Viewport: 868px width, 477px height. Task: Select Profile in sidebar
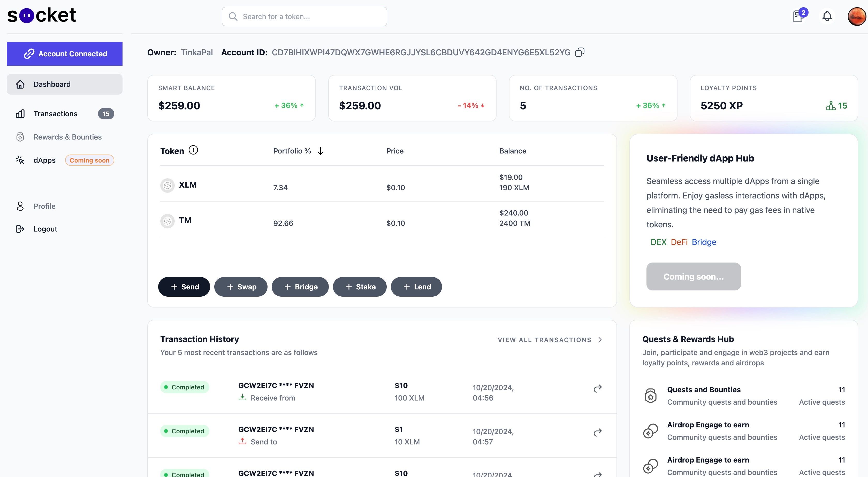(x=44, y=206)
